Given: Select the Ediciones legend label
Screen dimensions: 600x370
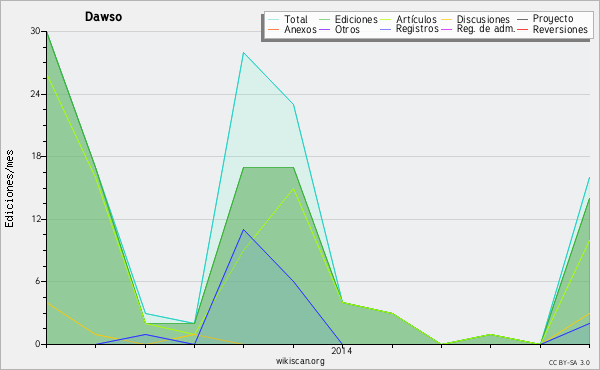Looking at the screenshot, I should [356, 19].
